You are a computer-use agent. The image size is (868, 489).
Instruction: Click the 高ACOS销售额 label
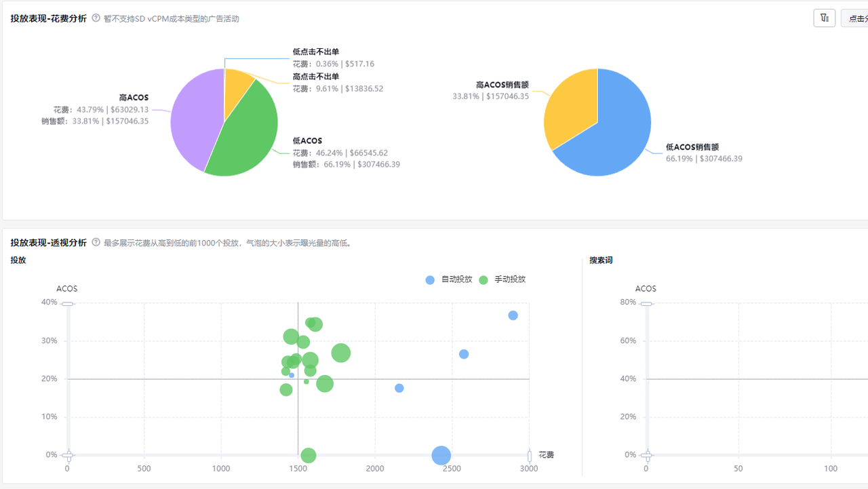coord(502,85)
